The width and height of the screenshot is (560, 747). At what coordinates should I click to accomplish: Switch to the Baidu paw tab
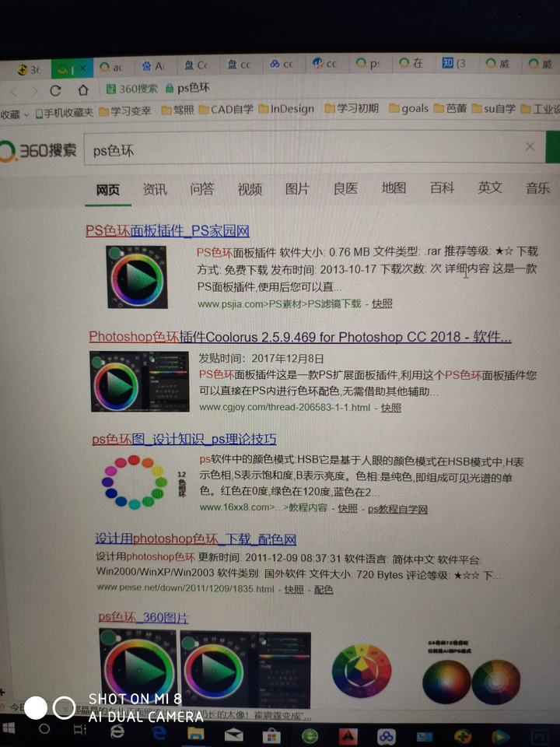(x=153, y=65)
